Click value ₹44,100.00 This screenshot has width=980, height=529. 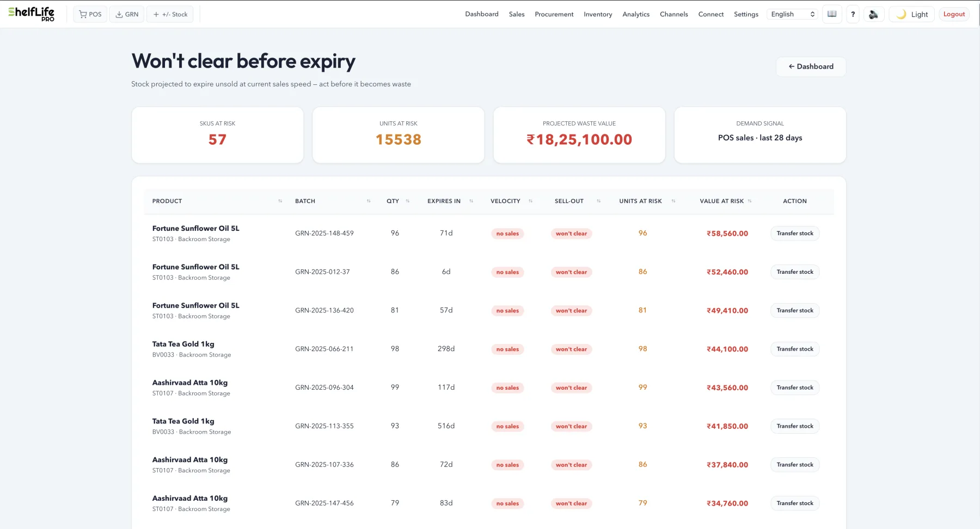[x=727, y=349]
